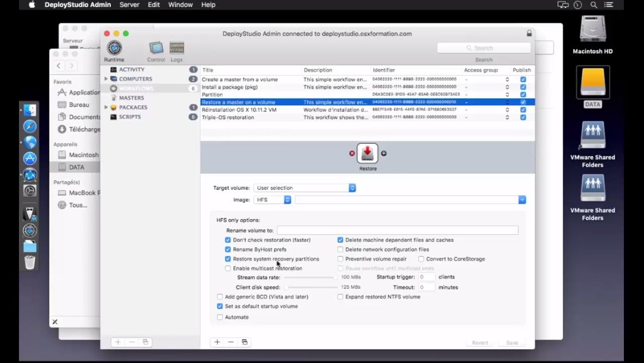
Task: Toggle Rename ByHost prefs checkbox
Action: pos(227,249)
